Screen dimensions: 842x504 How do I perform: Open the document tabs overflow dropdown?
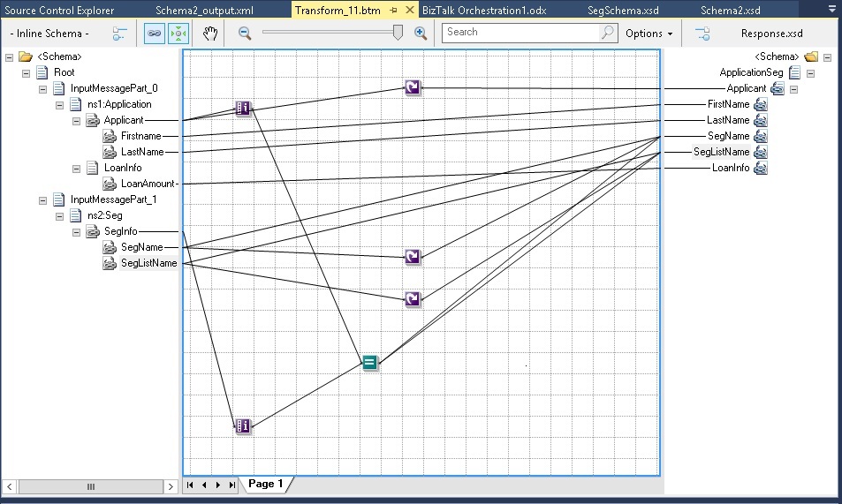831,9
